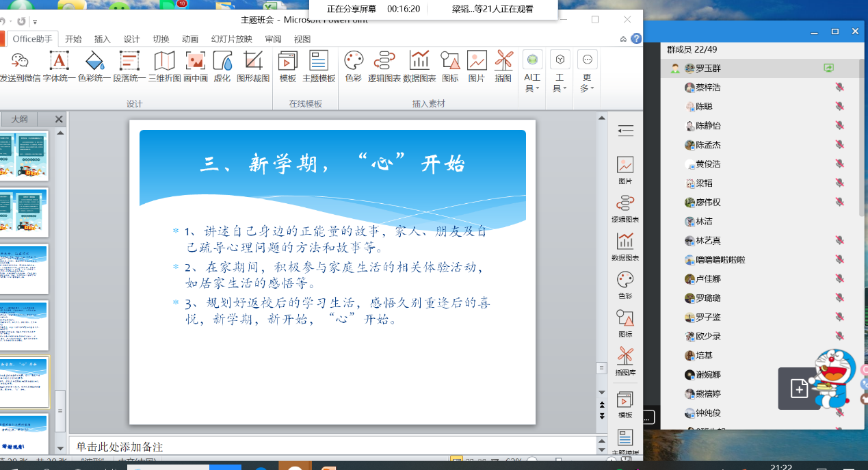Toggle muted mic icon next to 陈静怡
This screenshot has width=868, height=470.
[x=839, y=126]
